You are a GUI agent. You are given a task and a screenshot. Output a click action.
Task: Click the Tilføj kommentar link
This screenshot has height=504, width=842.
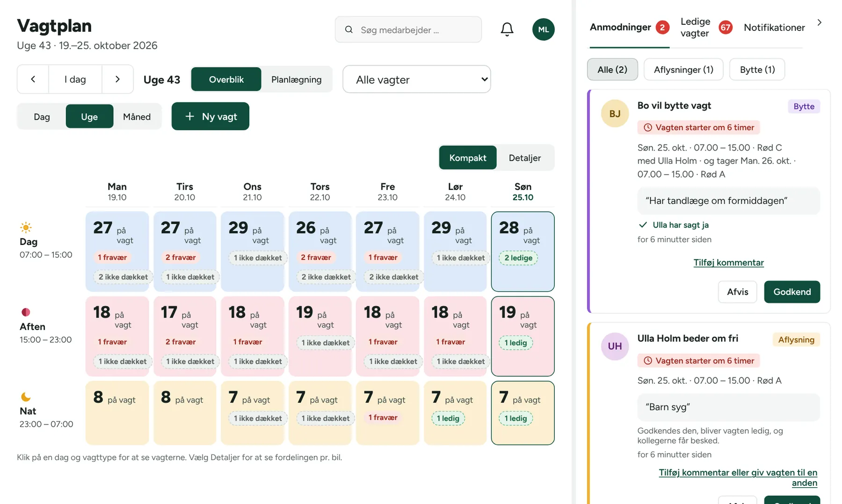728,262
